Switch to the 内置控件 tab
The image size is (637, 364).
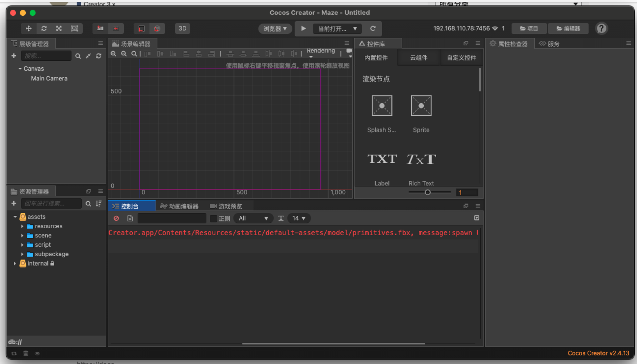coord(376,58)
